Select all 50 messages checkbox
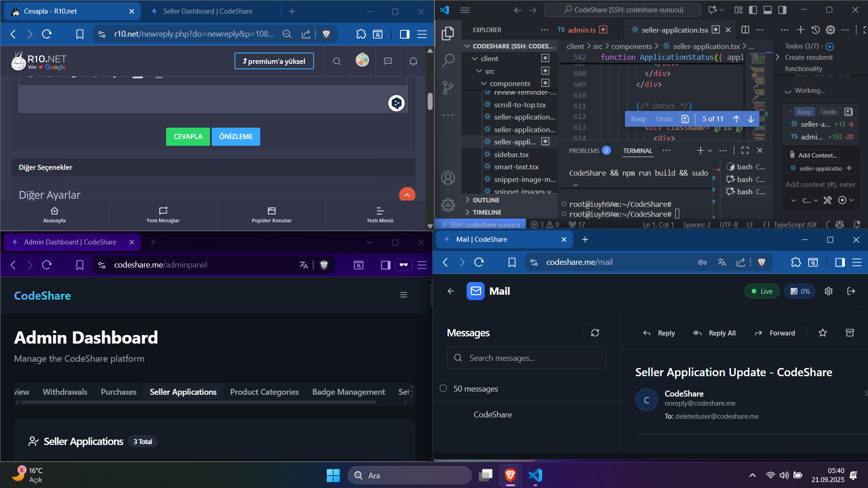 click(444, 388)
